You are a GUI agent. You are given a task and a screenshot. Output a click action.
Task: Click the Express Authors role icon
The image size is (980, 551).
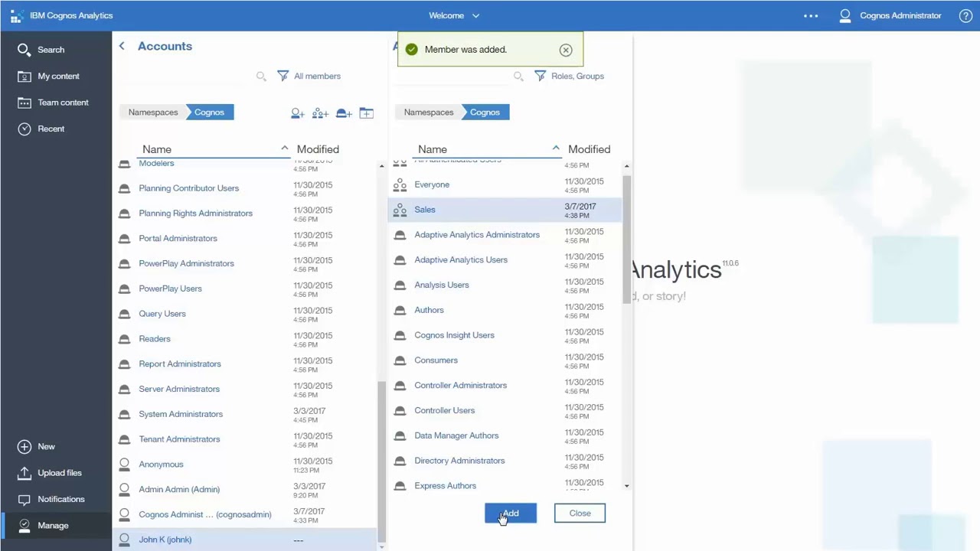click(x=400, y=486)
